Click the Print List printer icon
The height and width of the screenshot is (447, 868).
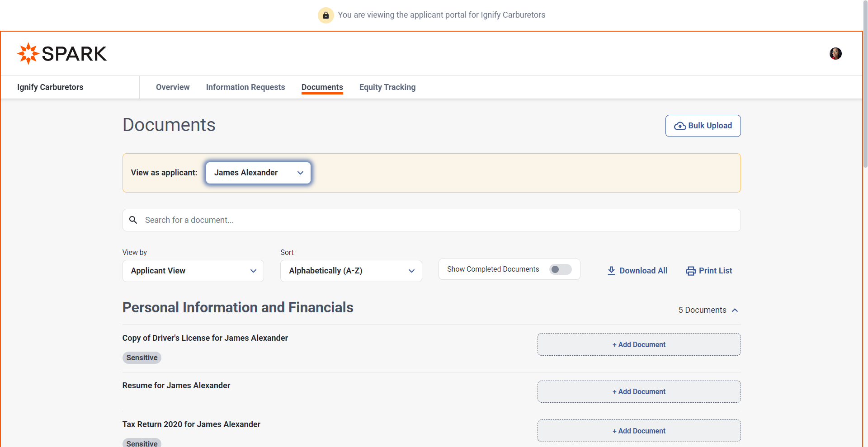click(691, 271)
